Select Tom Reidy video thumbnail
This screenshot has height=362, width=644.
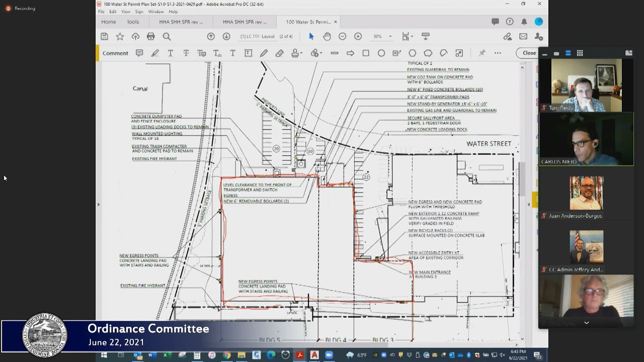tap(587, 85)
